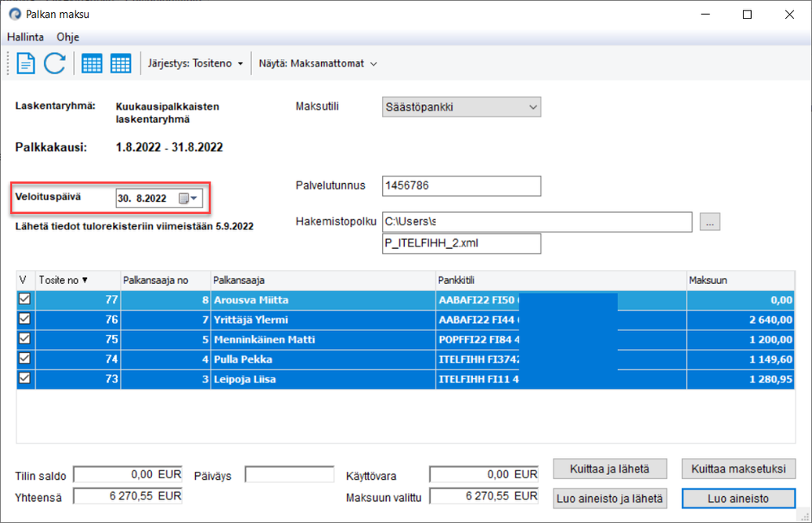Image resolution: width=812 pixels, height=523 pixels.
Task: Browse for Hakemistopolku folder with ellipsis button
Action: 709,222
